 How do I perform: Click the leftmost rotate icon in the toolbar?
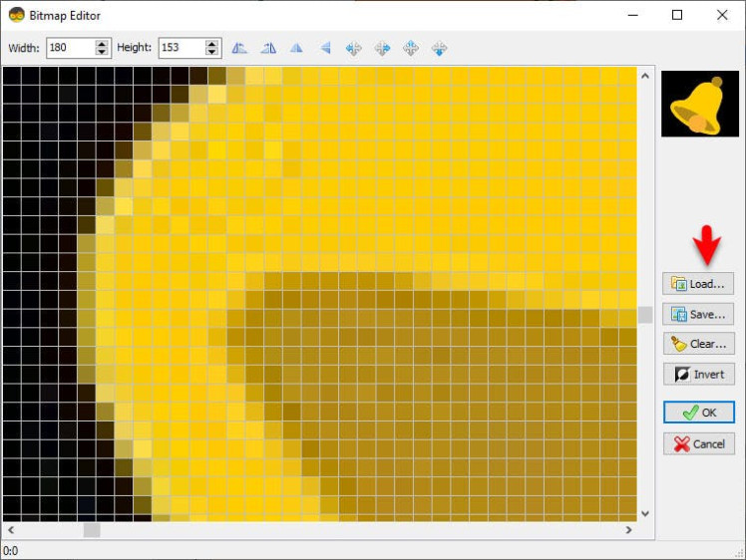coord(239,48)
